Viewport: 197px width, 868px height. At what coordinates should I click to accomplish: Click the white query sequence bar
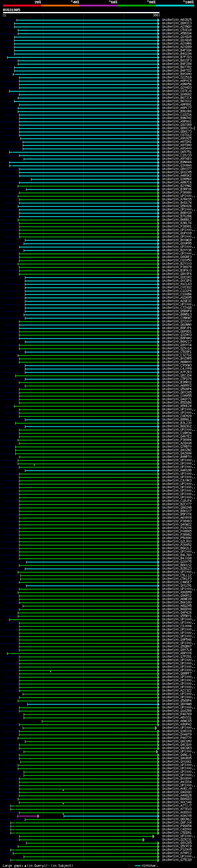(x=81, y=12)
